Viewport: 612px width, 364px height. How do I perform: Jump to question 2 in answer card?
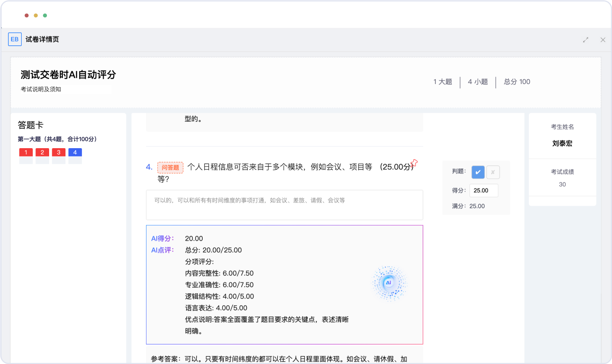pyautogui.click(x=42, y=153)
